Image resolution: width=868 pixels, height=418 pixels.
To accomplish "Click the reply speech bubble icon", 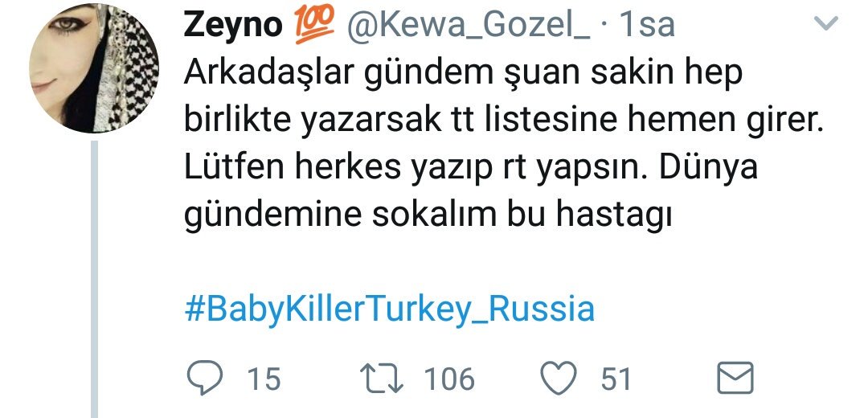I will click(205, 379).
